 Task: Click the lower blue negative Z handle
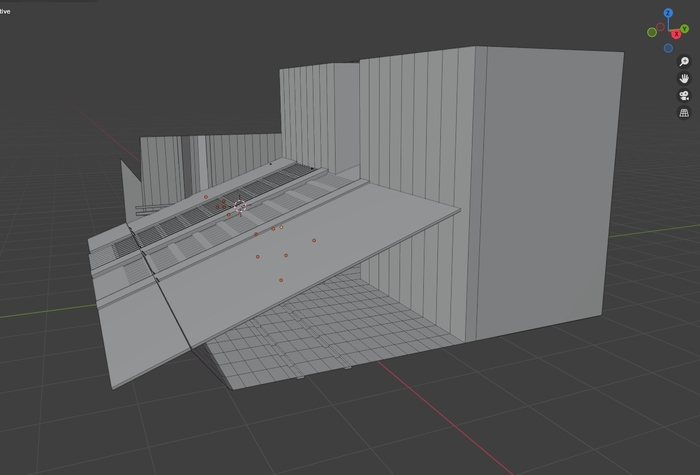670,45
